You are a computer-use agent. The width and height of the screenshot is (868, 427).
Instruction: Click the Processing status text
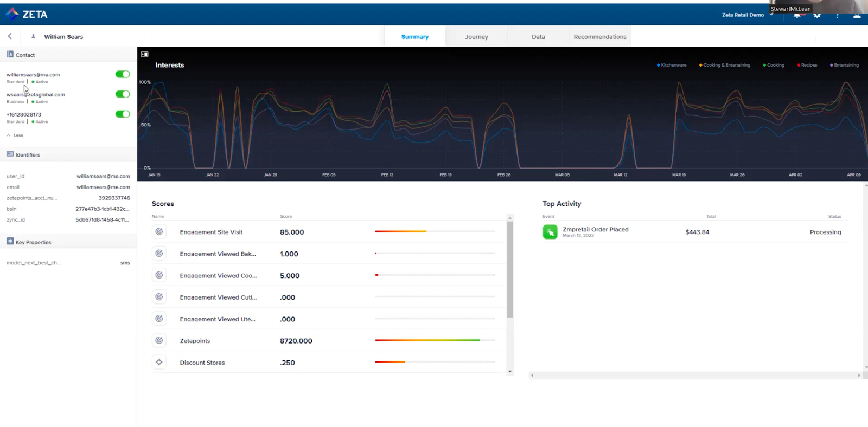pos(825,232)
